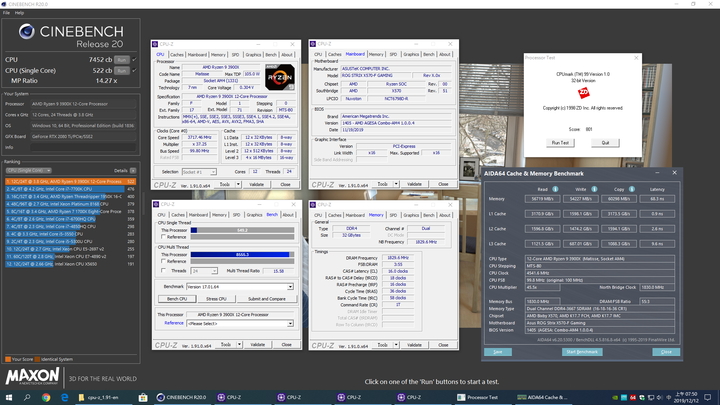Run the Cinebench CPU (Single Core) test
This screenshot has height=405, width=720.
coord(122,71)
